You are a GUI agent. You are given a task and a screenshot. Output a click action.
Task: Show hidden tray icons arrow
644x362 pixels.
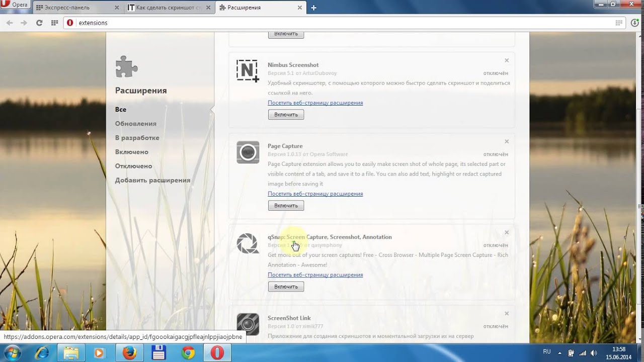click(560, 353)
